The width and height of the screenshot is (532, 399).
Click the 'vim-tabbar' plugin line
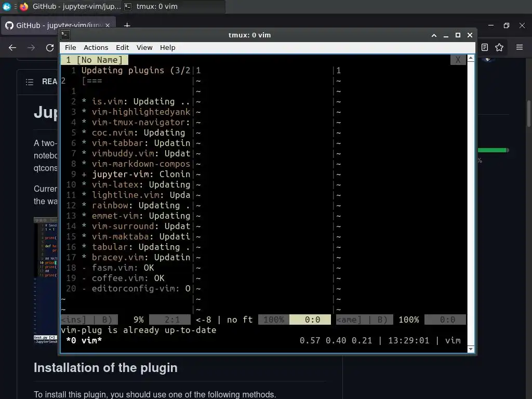136,143
